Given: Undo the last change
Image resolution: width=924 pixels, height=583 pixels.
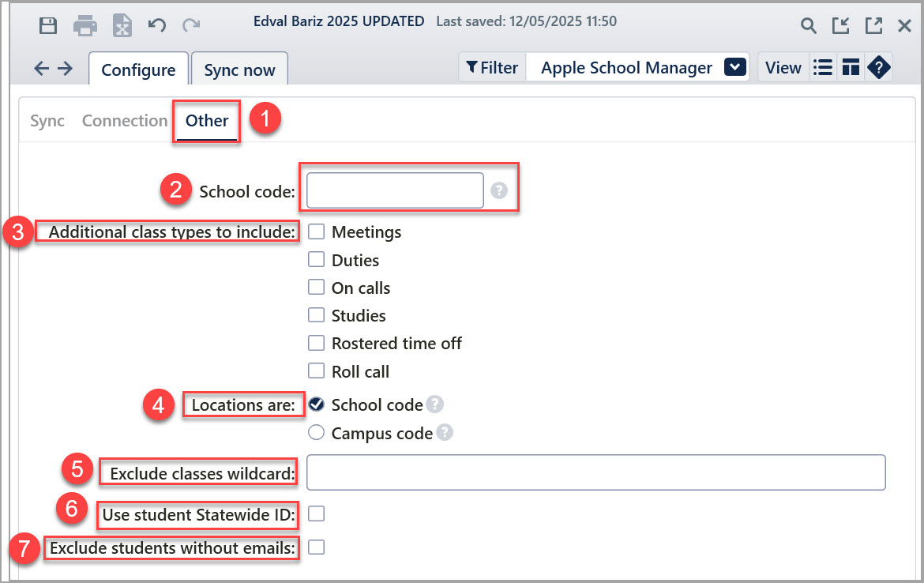Looking at the screenshot, I should (x=156, y=25).
